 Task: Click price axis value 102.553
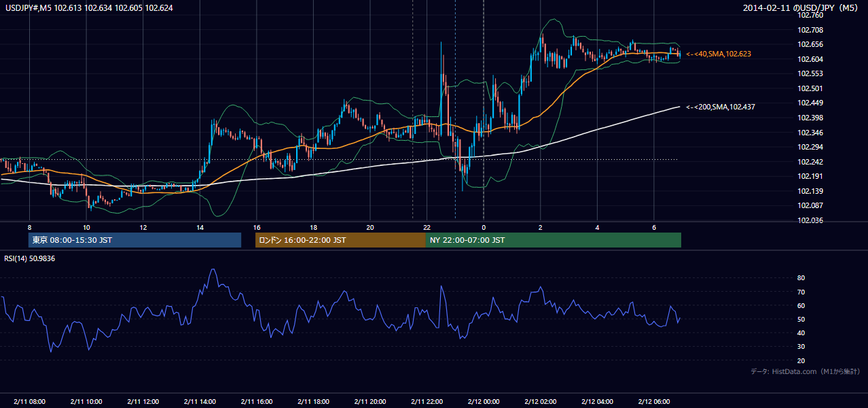pyautogui.click(x=812, y=73)
